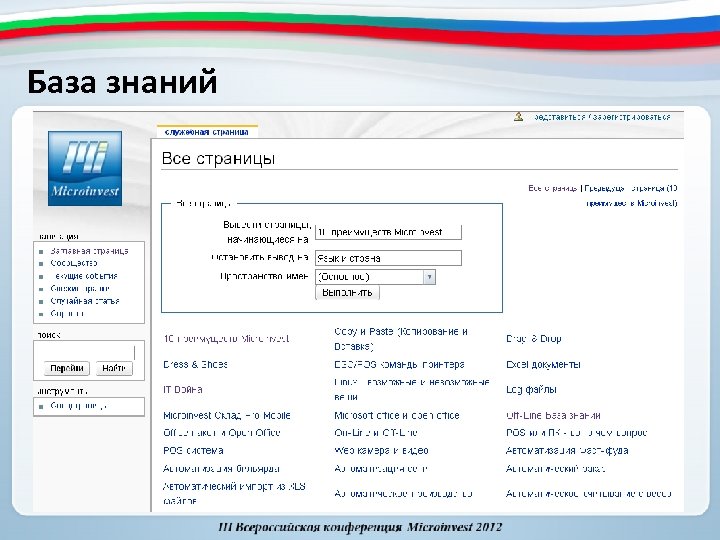720x540 pixels.
Task: Click the starting-page input with '10 преимуществ Microinvest'
Action: (388, 232)
